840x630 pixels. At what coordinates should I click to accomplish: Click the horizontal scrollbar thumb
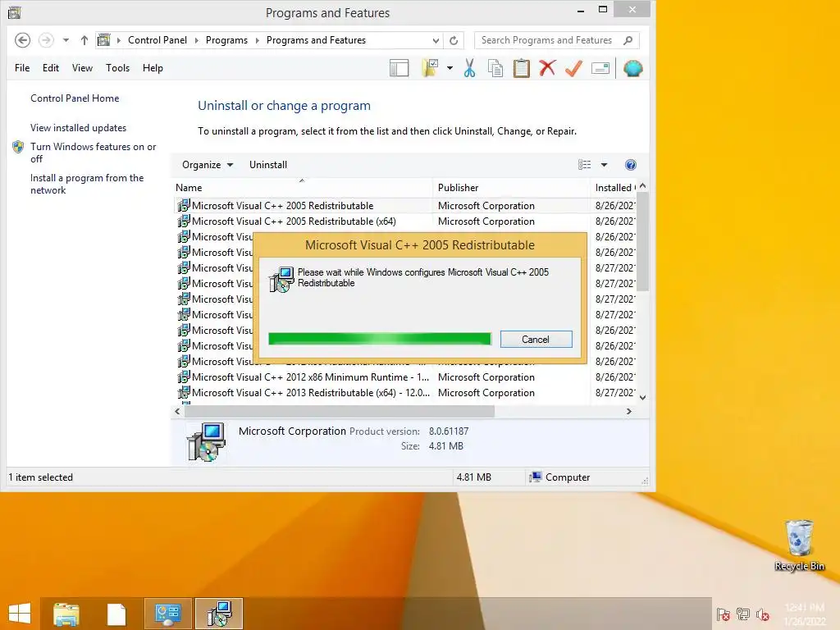(340, 412)
